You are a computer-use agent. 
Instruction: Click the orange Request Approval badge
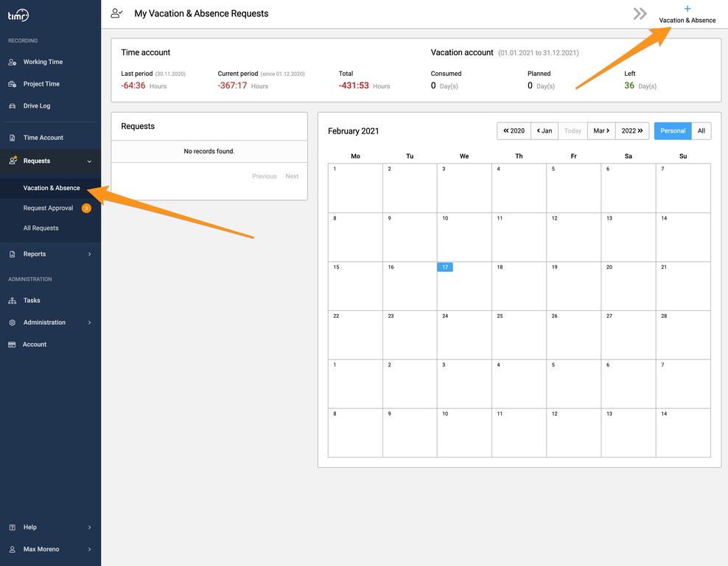pos(86,208)
